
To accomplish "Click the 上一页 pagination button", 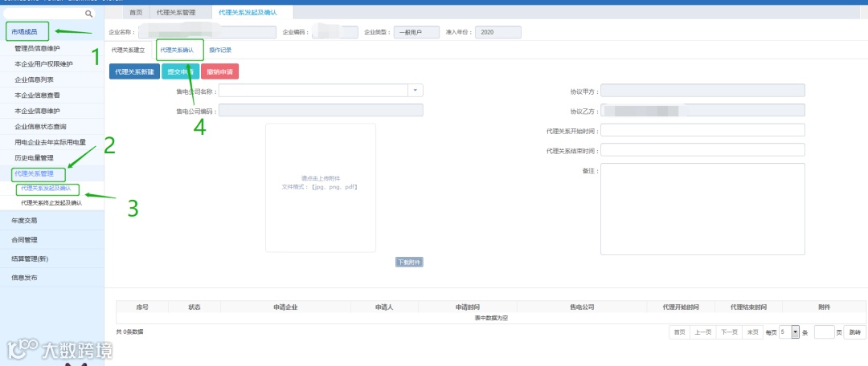I will 703,332.
